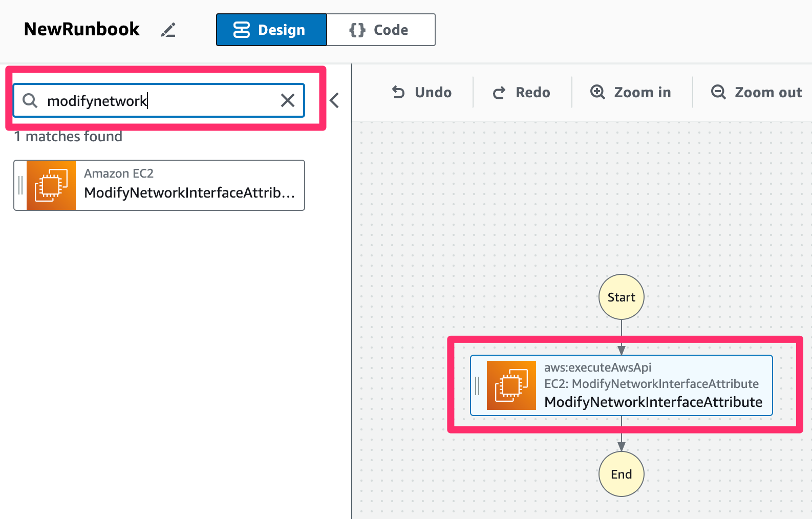This screenshot has height=519, width=812.
Task: Click the NewRunbook title
Action: tap(82, 29)
